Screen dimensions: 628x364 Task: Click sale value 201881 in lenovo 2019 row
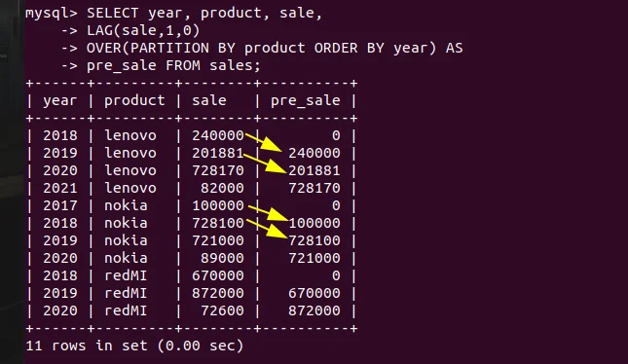(218, 153)
